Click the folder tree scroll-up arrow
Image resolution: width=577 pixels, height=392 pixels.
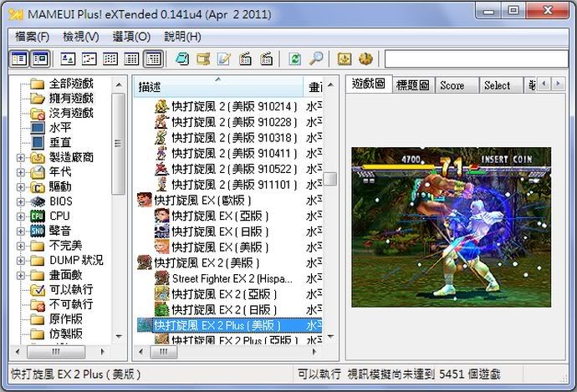(x=119, y=85)
